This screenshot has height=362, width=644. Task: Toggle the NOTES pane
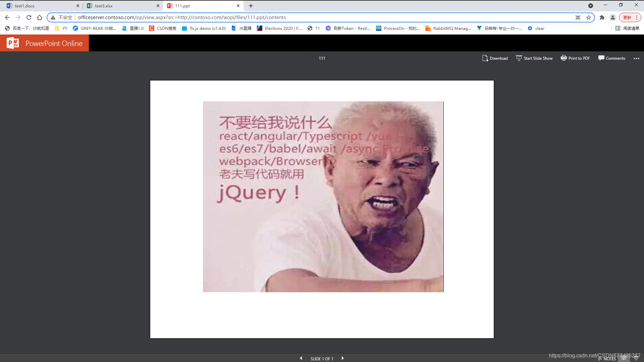pyautogui.click(x=607, y=359)
